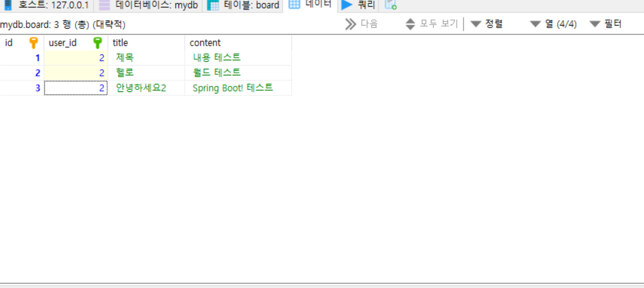This screenshot has height=288, width=644.
Task: Select the content cell 내용 테스트
Action: pos(238,58)
